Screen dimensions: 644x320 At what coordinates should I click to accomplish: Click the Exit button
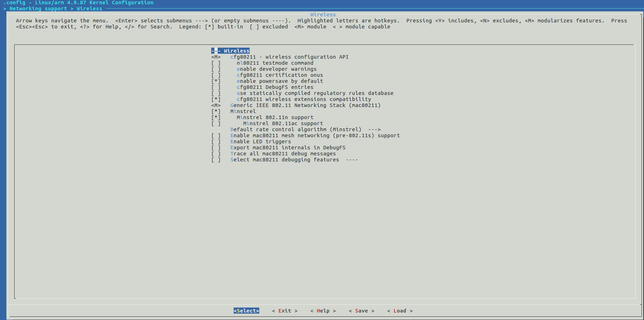pos(285,311)
